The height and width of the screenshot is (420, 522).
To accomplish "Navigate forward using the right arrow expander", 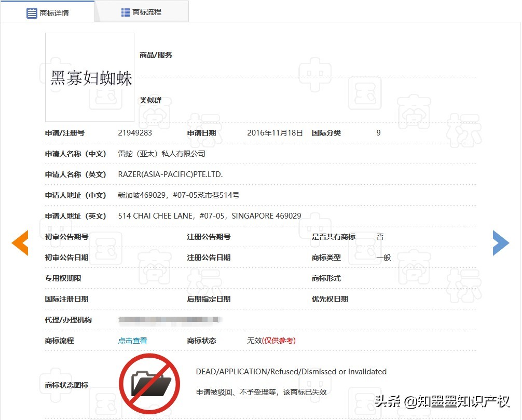I will pyautogui.click(x=501, y=242).
